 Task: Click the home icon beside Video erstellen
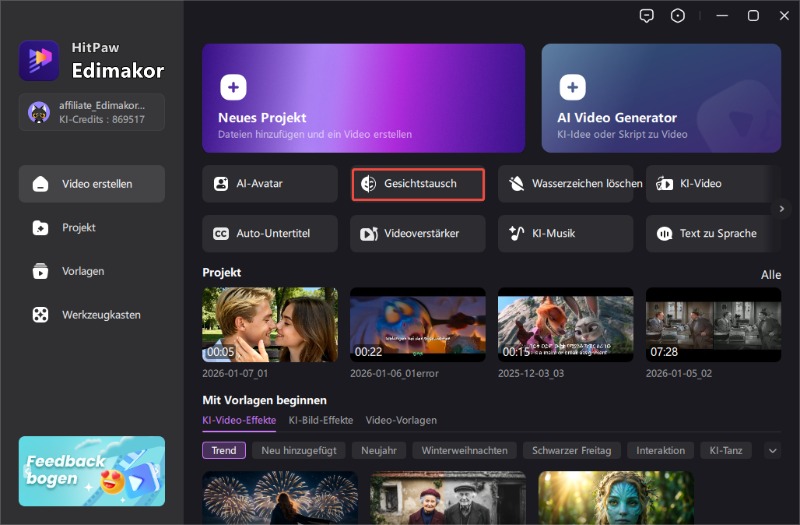pos(40,184)
